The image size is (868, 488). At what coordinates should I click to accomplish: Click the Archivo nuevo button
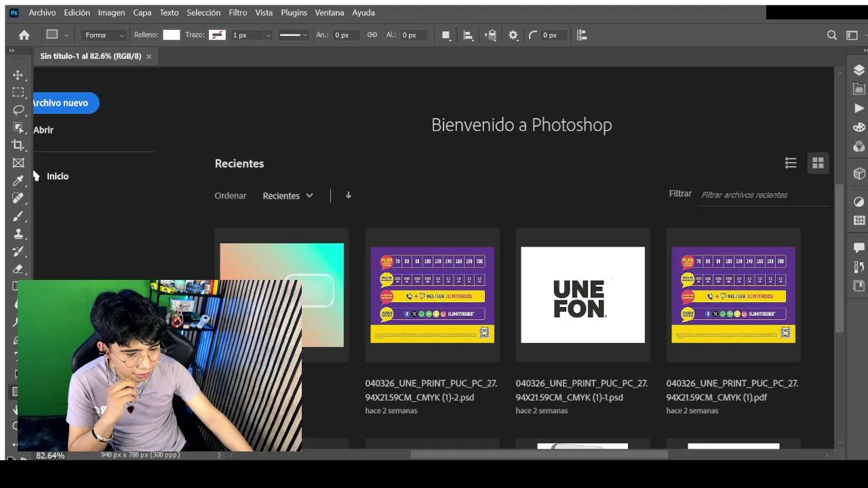(66, 103)
